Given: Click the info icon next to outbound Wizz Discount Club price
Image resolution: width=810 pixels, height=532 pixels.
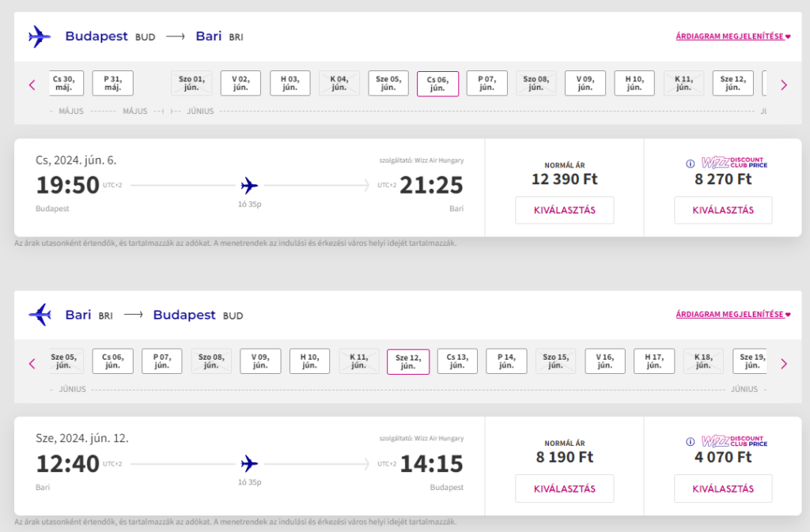Looking at the screenshot, I should point(690,164).
